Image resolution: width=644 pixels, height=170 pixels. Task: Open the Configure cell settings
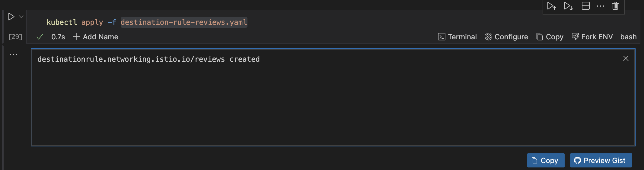[506, 37]
